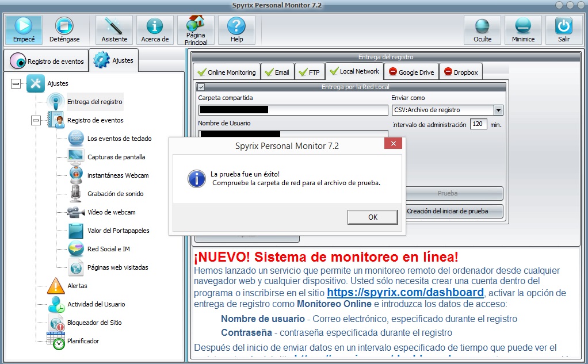
Task: Click the Oculte button to hide the program
Action: point(482,30)
